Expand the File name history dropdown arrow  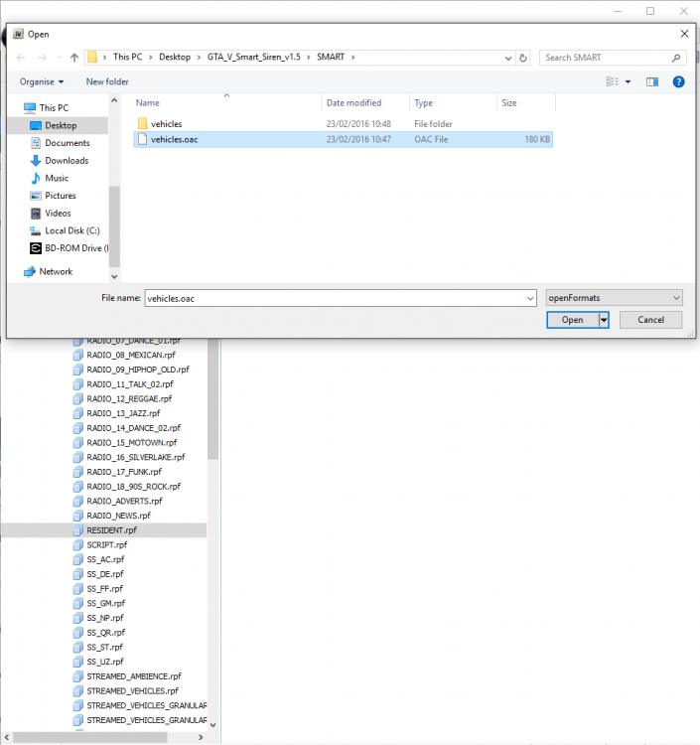tap(530, 298)
